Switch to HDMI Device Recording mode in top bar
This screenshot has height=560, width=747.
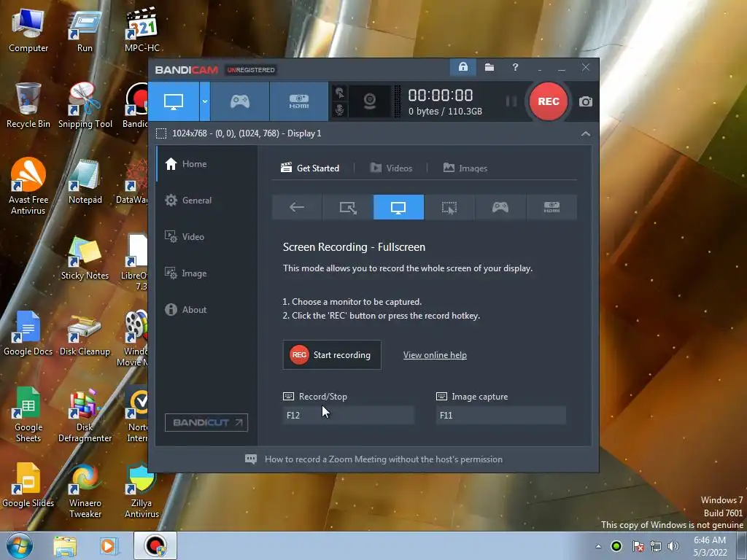click(298, 101)
